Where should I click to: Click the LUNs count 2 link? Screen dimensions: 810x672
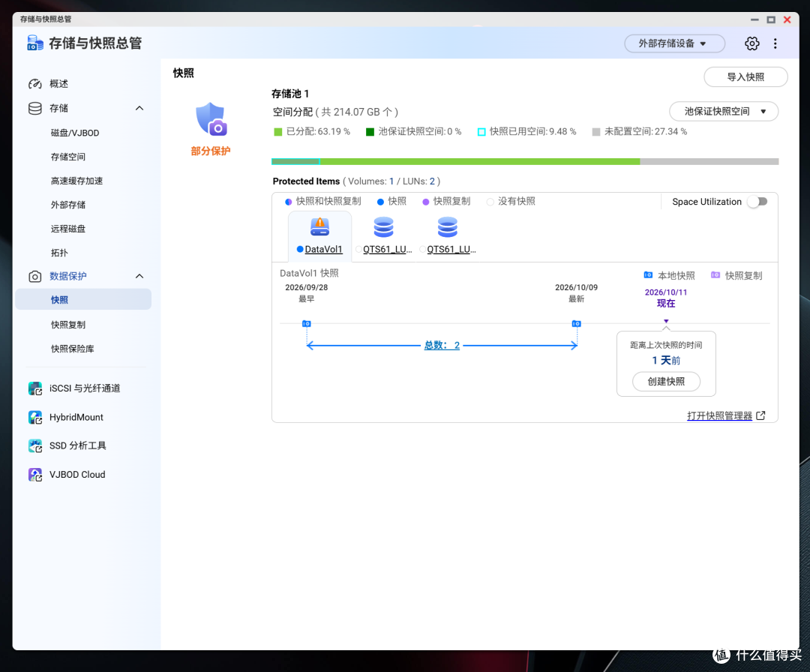(x=432, y=181)
